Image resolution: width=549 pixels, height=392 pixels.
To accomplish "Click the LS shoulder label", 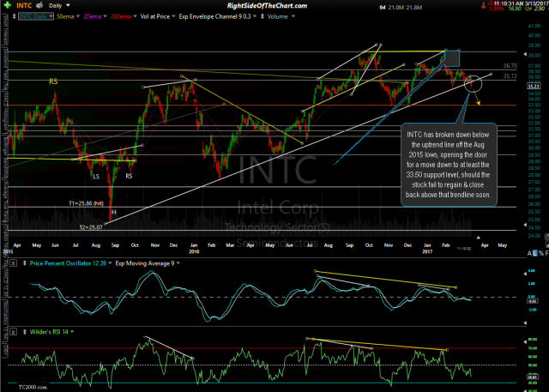I will tap(96, 177).
